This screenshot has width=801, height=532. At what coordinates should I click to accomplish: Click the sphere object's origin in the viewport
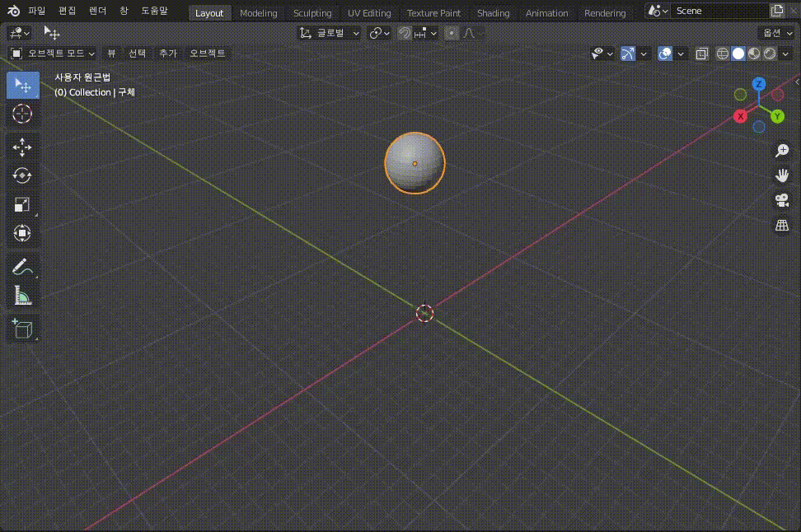(415, 163)
